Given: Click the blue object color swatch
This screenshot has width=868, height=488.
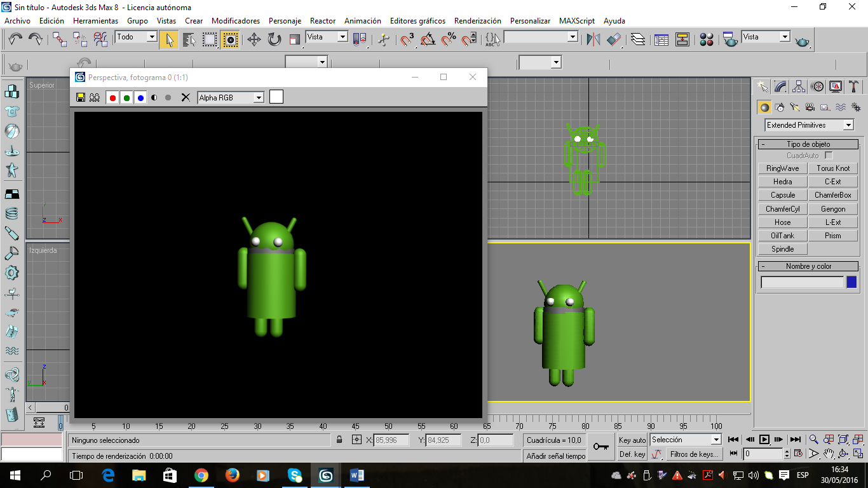Looking at the screenshot, I should [x=851, y=282].
